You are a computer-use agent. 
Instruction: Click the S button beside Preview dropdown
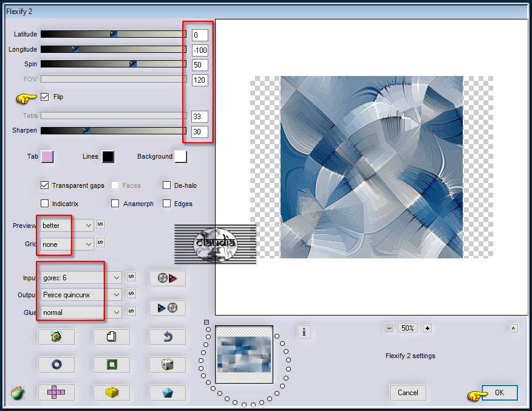[100, 224]
